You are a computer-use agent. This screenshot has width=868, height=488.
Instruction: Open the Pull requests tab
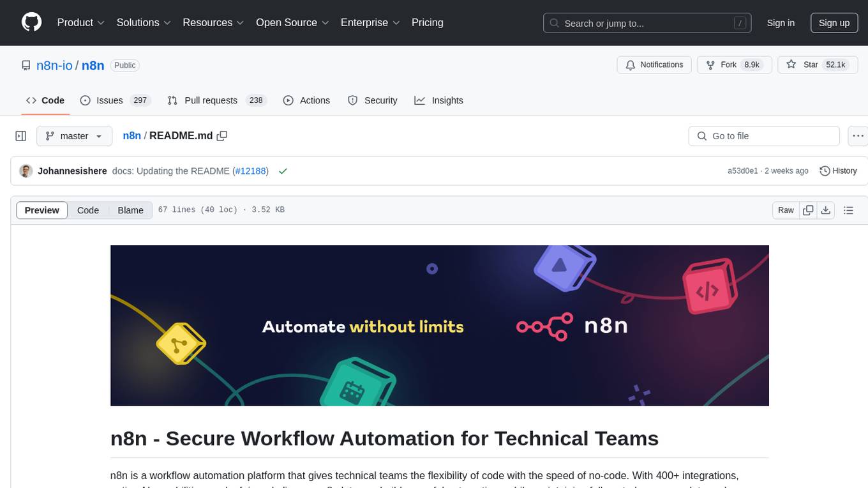point(216,100)
